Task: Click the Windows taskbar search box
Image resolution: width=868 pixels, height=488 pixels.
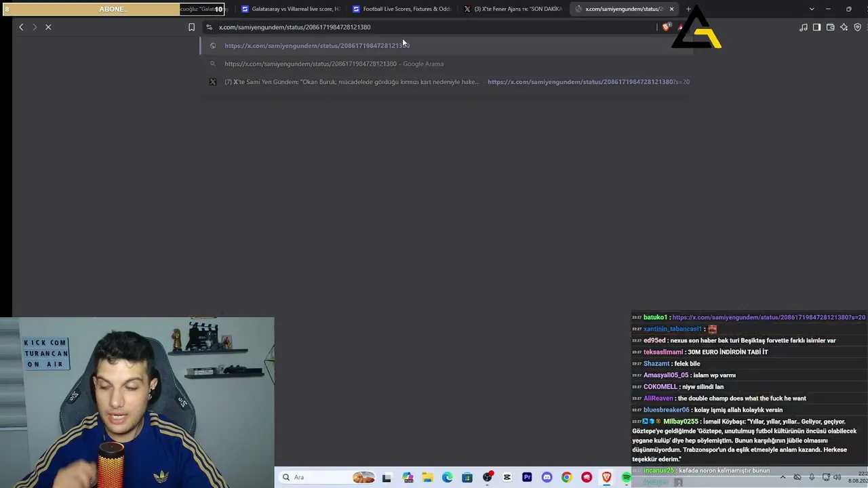Action: [328, 477]
